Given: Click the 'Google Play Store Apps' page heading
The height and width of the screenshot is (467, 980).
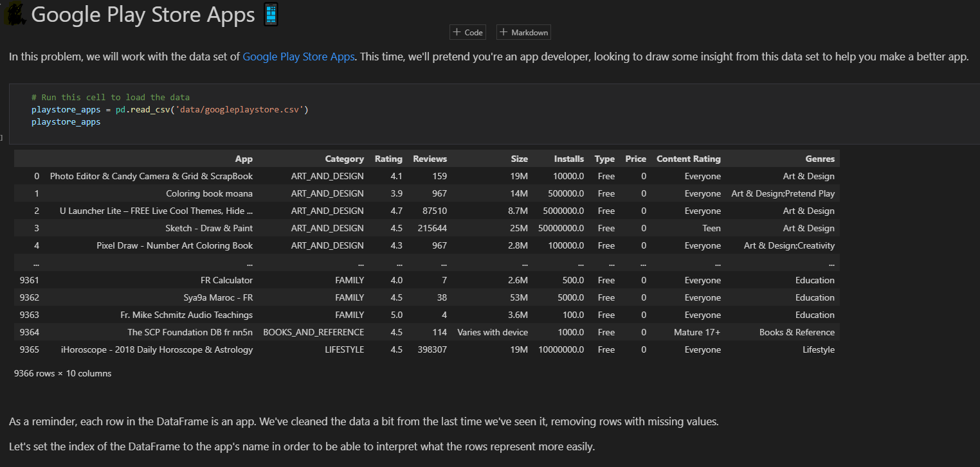Looking at the screenshot, I should [143, 15].
